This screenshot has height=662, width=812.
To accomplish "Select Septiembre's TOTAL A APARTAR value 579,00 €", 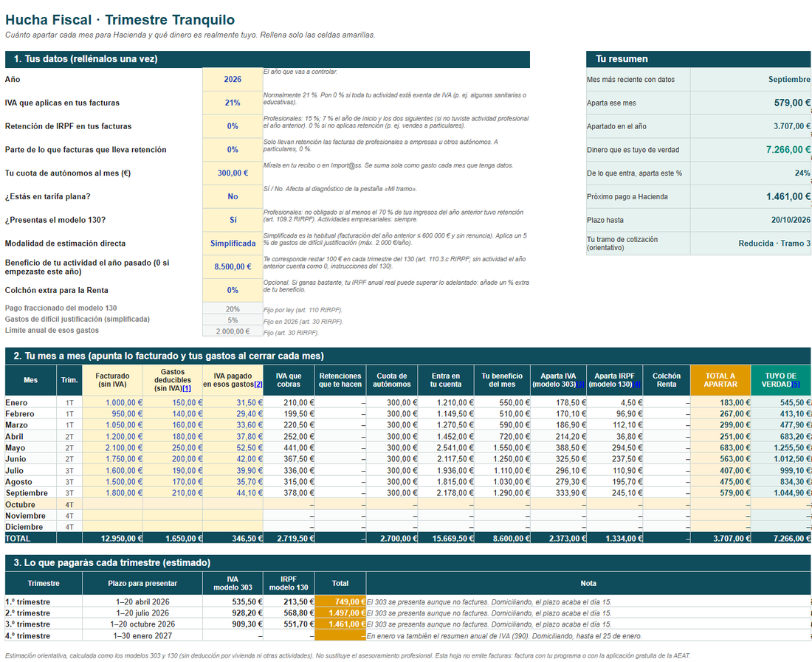I will 720,493.
